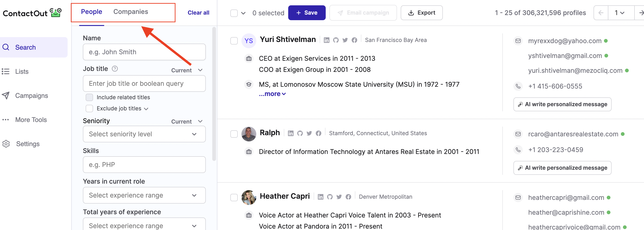
Task: Open Yuri Shtivelman's Facebook icon
Action: (x=354, y=40)
